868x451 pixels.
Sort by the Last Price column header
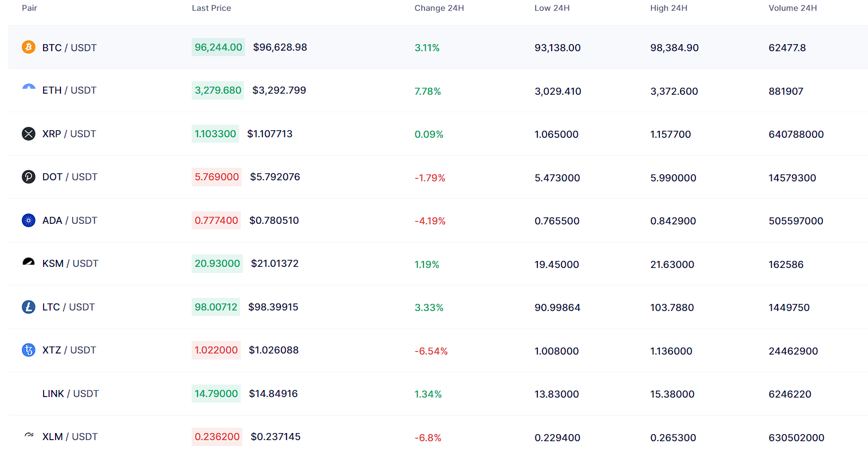(211, 8)
